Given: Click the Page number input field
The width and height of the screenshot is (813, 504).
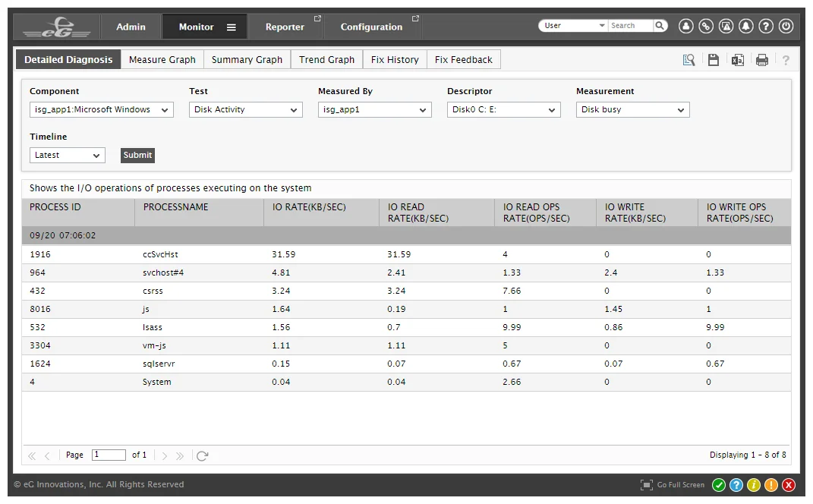Looking at the screenshot, I should tap(109, 455).
